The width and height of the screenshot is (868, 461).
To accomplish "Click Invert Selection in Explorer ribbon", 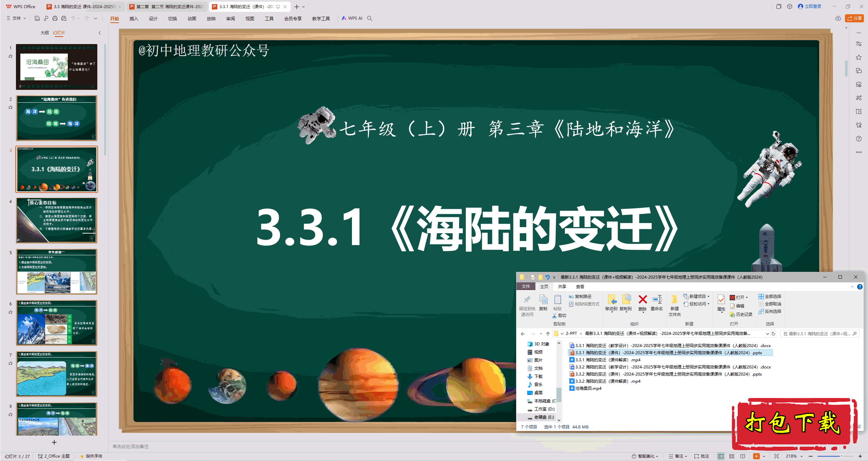I will click(770, 311).
